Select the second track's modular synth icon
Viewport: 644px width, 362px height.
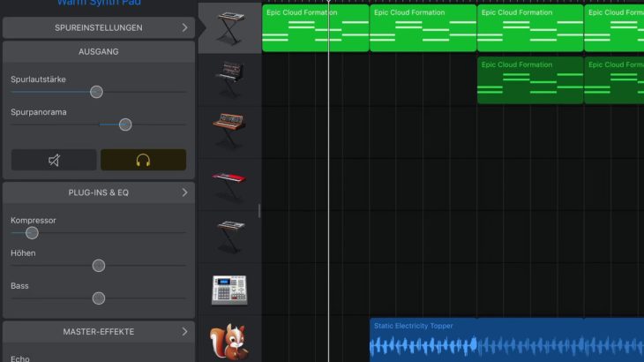pos(230,79)
